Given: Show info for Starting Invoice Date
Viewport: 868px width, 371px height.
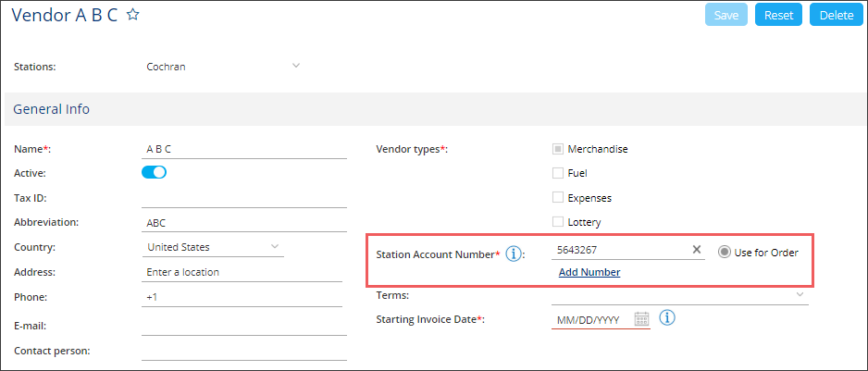Looking at the screenshot, I should [667, 318].
